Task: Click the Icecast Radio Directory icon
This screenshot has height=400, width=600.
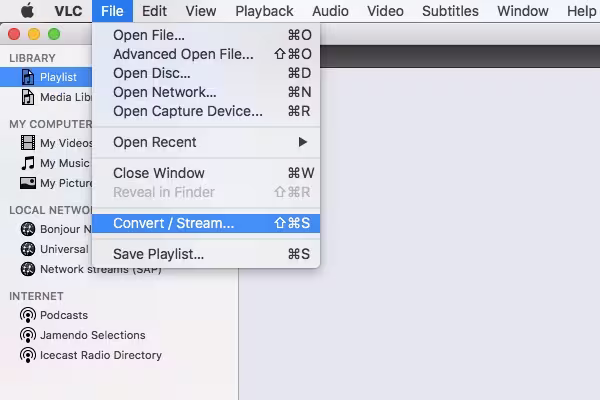Action: [29, 355]
